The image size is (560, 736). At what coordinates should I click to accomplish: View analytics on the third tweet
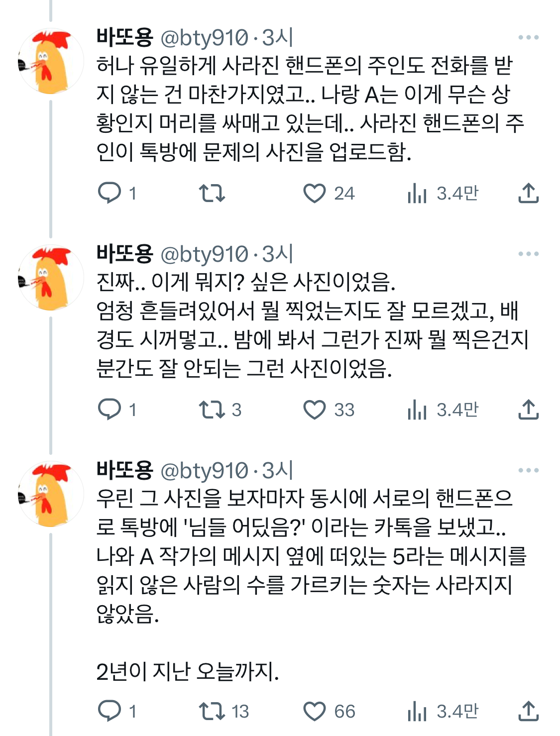pyautogui.click(x=417, y=711)
